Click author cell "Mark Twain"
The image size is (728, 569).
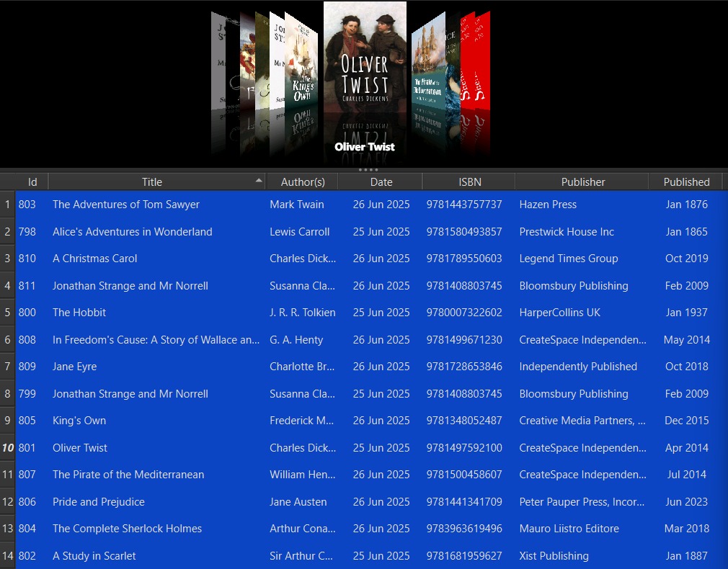pyautogui.click(x=297, y=205)
